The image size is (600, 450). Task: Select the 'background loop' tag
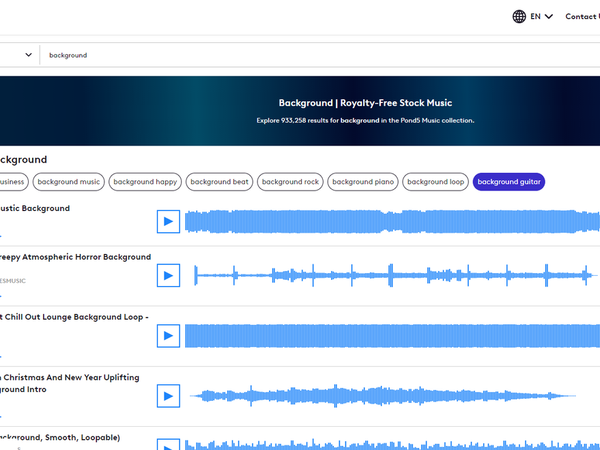click(435, 182)
